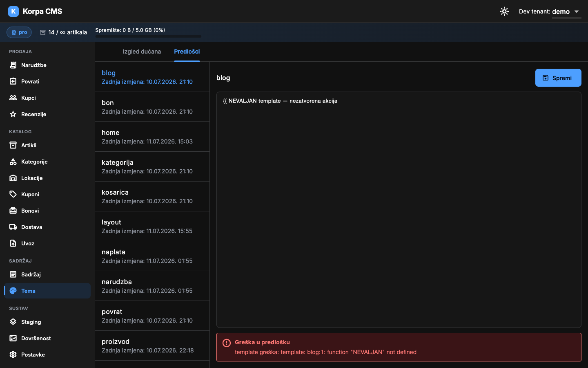Open Kategorije shapes icon in sidebar
The height and width of the screenshot is (368, 588).
[13, 162]
